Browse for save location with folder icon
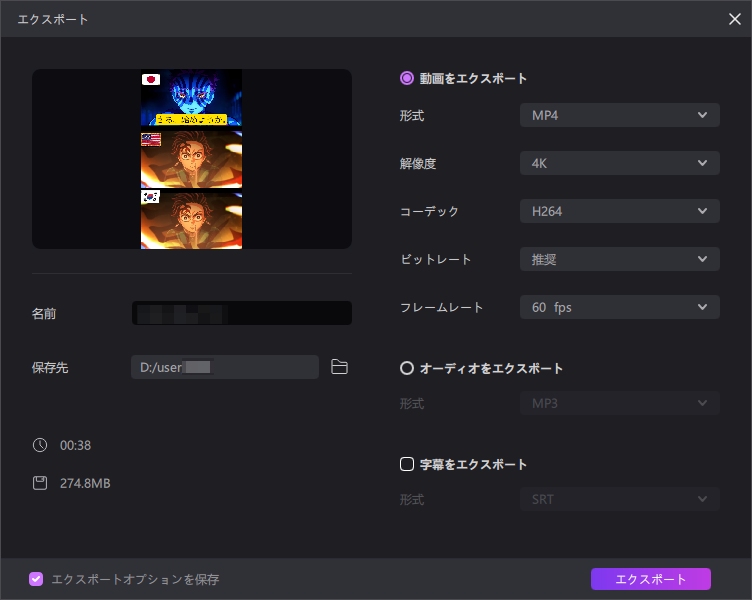 pyautogui.click(x=339, y=367)
